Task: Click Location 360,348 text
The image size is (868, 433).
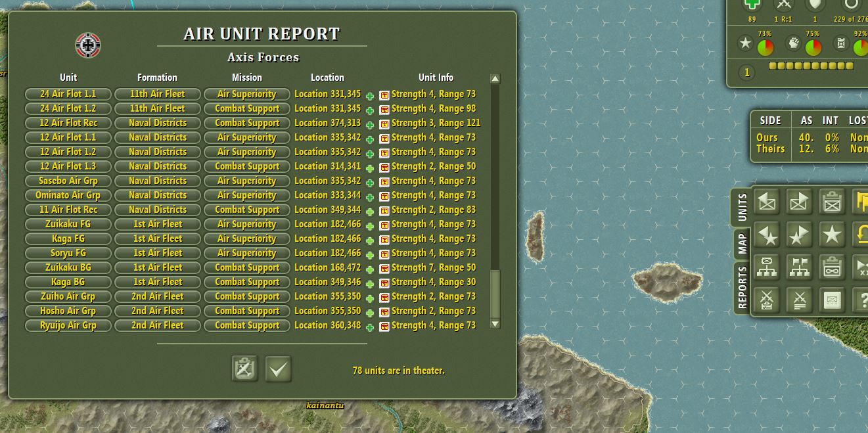Action: (327, 325)
